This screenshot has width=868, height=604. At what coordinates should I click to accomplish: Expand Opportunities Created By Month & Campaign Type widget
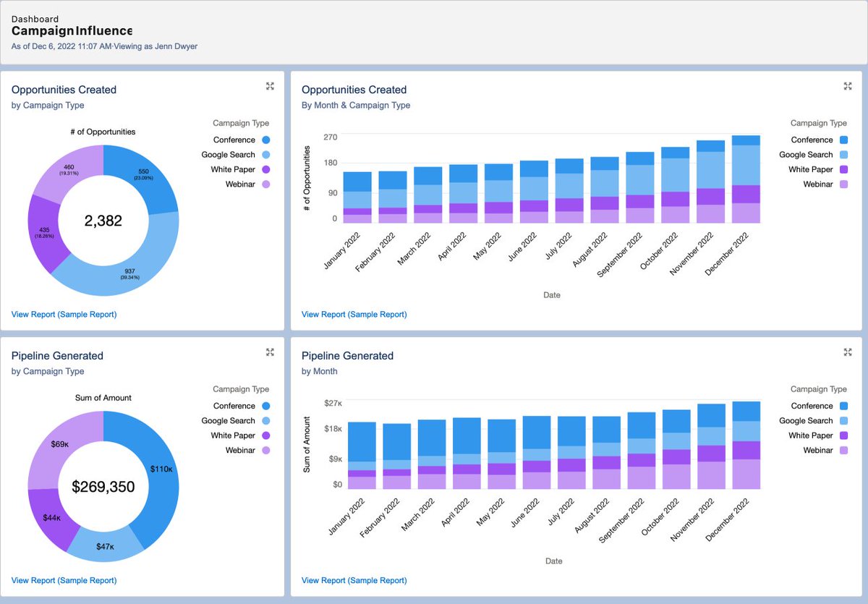pos(848,86)
